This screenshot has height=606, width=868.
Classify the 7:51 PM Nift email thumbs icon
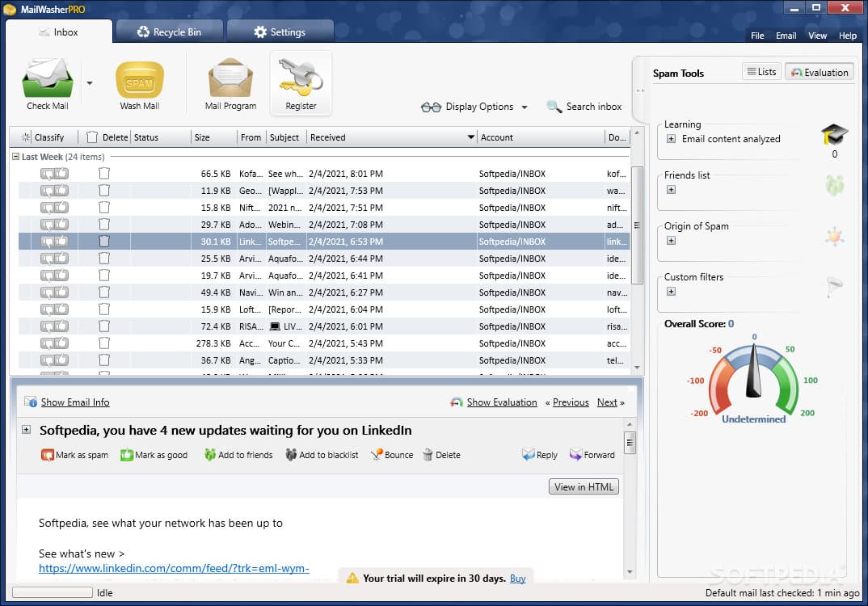54,208
